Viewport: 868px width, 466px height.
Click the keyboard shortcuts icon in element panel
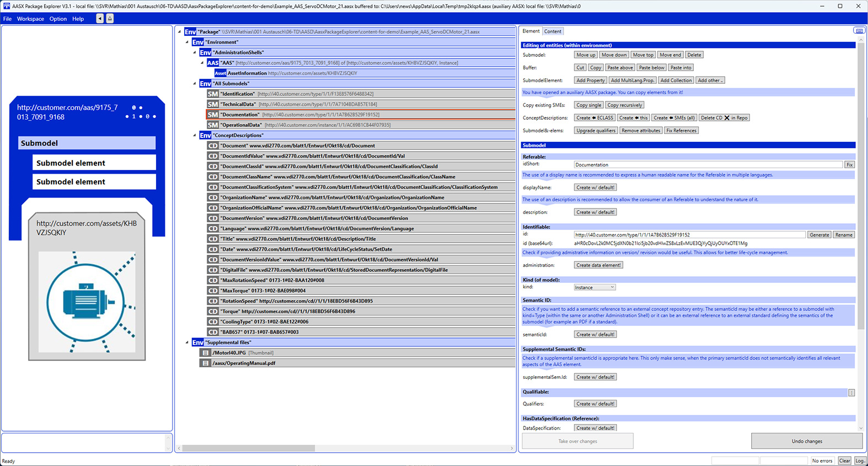859,31
